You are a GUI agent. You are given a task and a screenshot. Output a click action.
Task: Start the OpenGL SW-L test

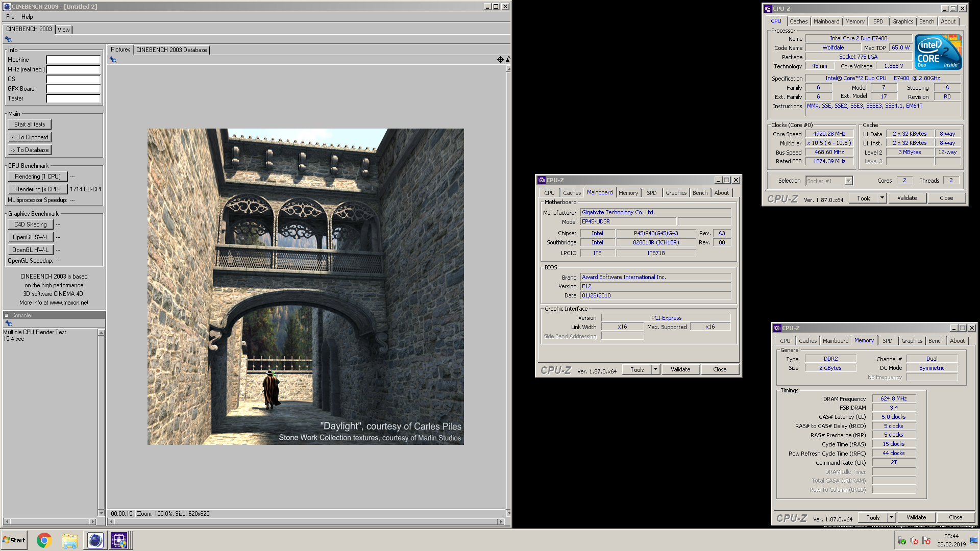[x=31, y=237]
